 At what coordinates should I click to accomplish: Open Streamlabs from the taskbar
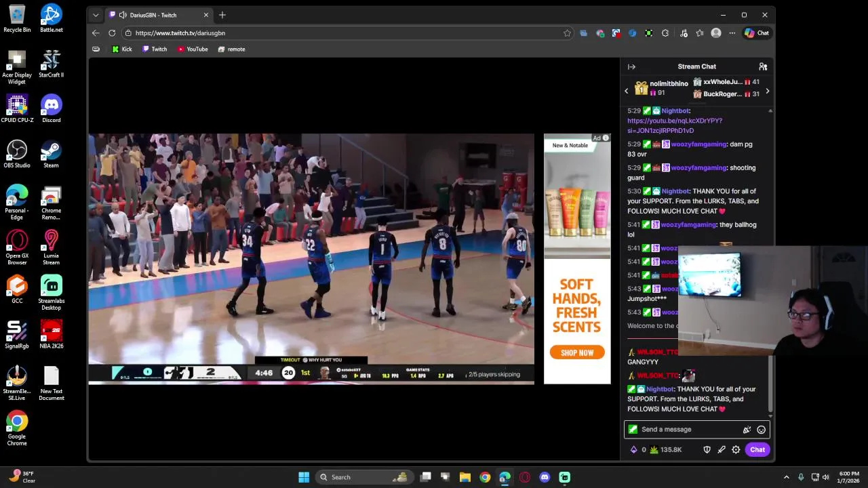point(564,477)
